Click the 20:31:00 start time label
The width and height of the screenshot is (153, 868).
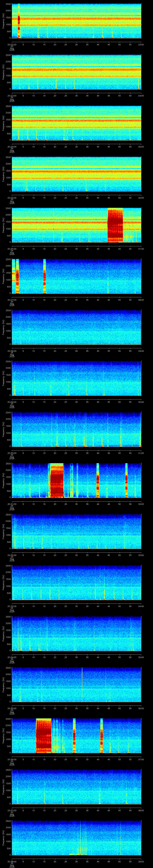pos(12,504)
